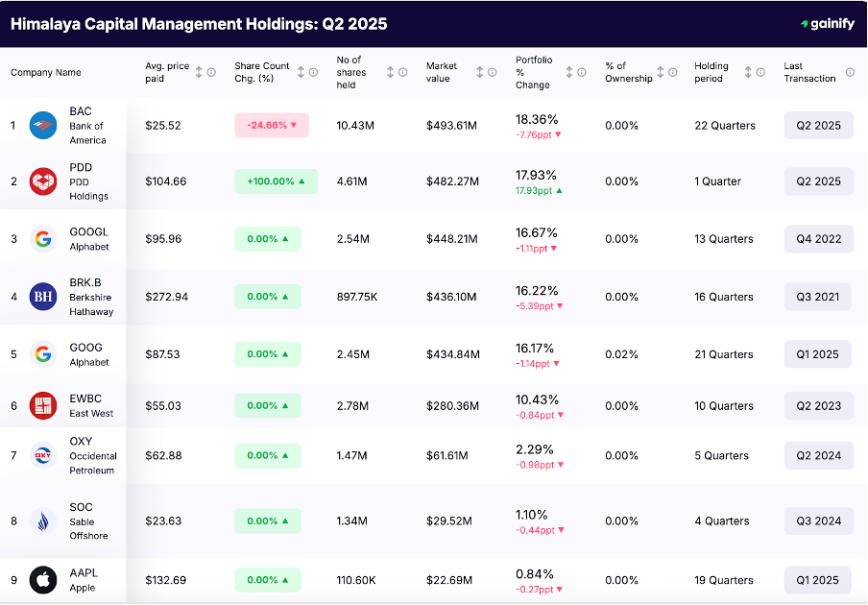Click the +100.00% share change badge
This screenshot has width=868, height=605.
[277, 181]
